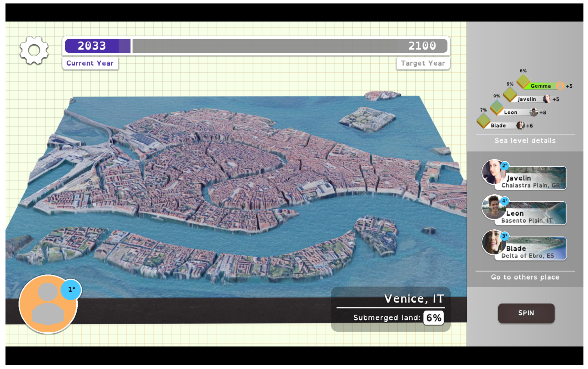Click Leon's small portrait in ranking
The height and width of the screenshot is (369, 588).
coord(533,112)
